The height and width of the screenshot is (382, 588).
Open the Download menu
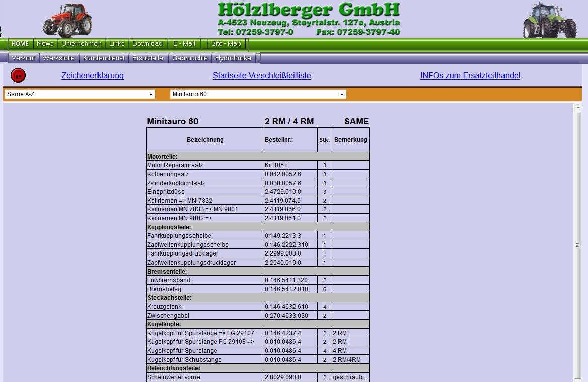click(147, 44)
